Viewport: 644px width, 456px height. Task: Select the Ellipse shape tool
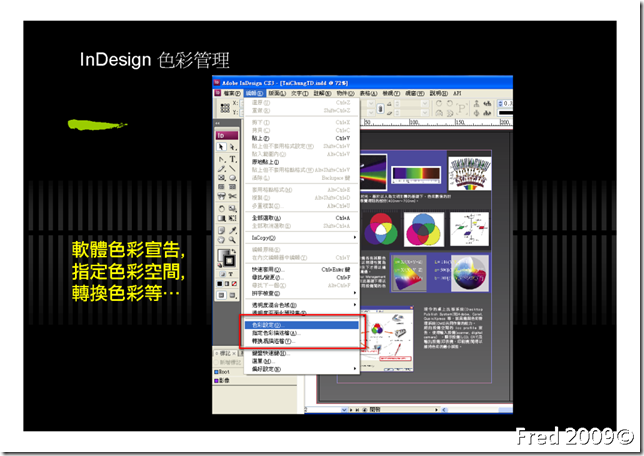click(x=233, y=178)
